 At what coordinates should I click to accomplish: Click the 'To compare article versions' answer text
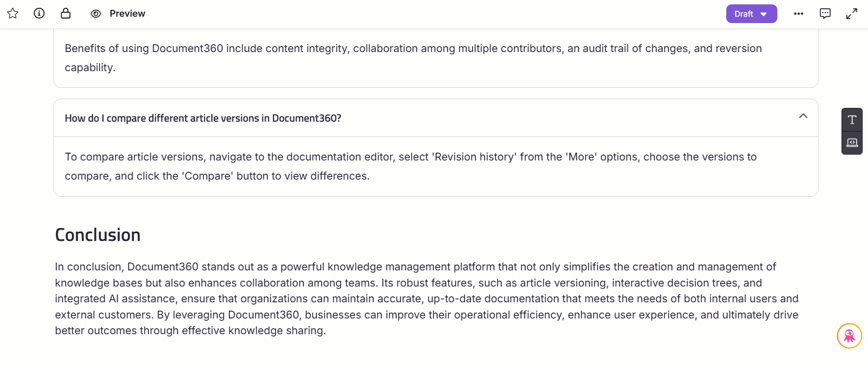[137, 157]
